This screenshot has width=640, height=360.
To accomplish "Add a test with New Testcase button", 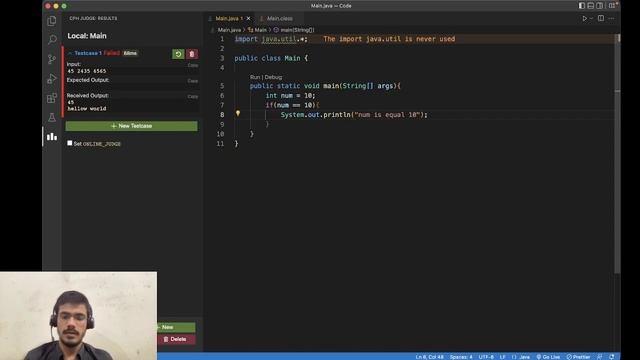I will [131, 126].
